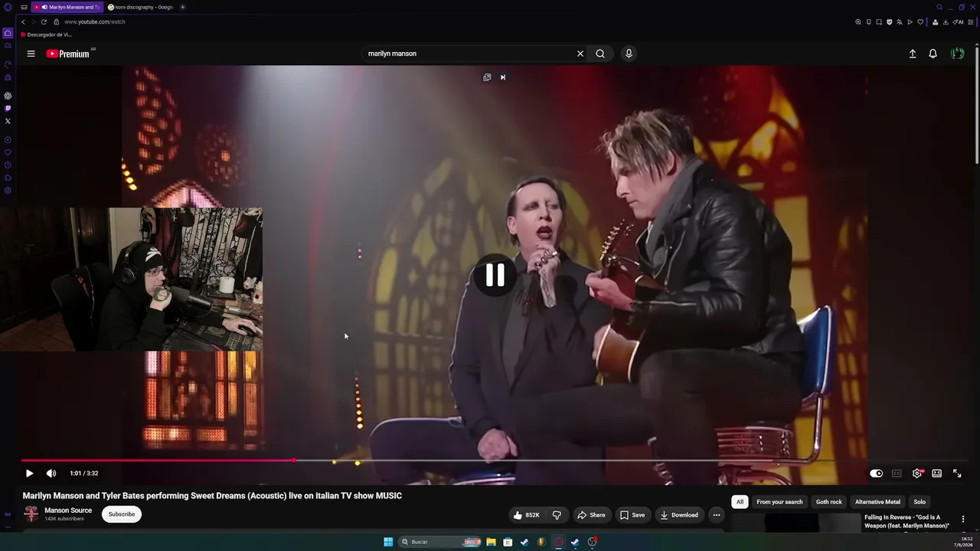The width and height of the screenshot is (980, 551).
Task: Download the video
Action: click(x=679, y=515)
